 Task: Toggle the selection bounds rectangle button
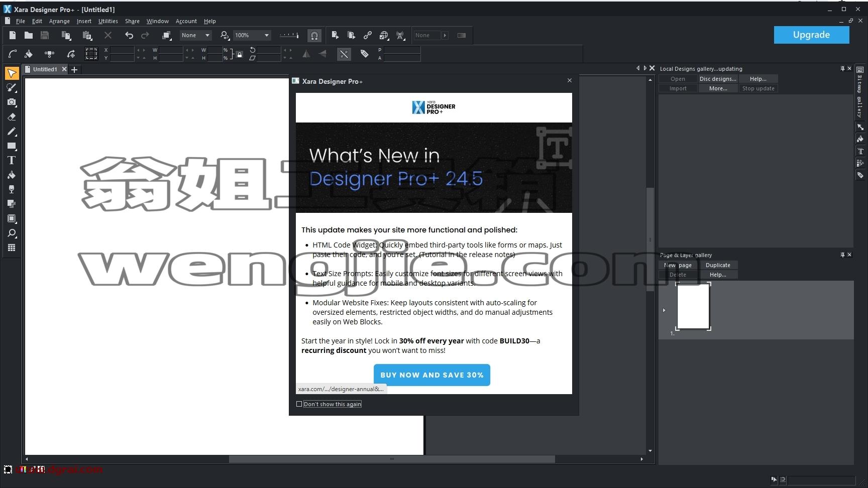pos(91,54)
